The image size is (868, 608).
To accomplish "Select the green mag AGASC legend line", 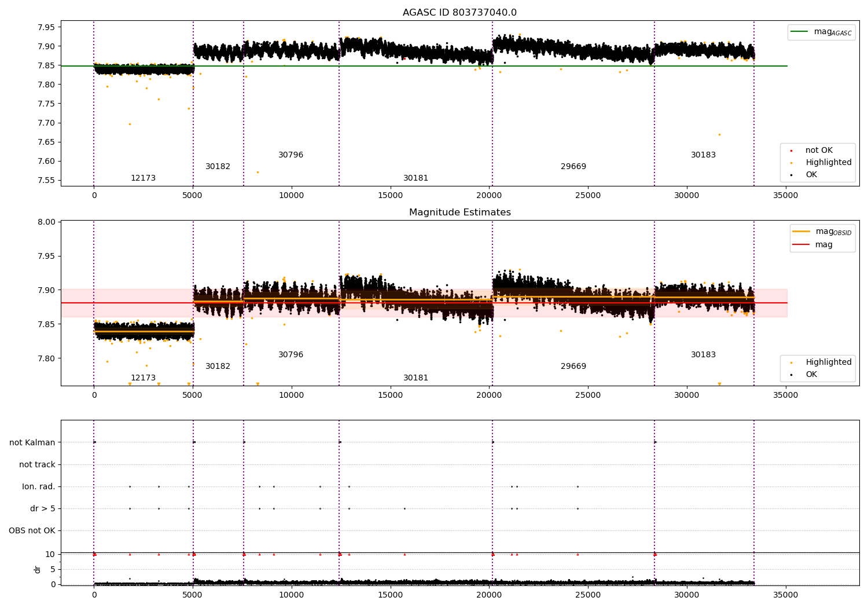I will (800, 32).
